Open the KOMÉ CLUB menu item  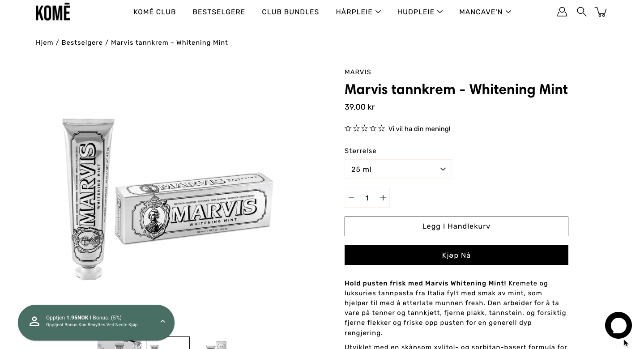(x=155, y=12)
